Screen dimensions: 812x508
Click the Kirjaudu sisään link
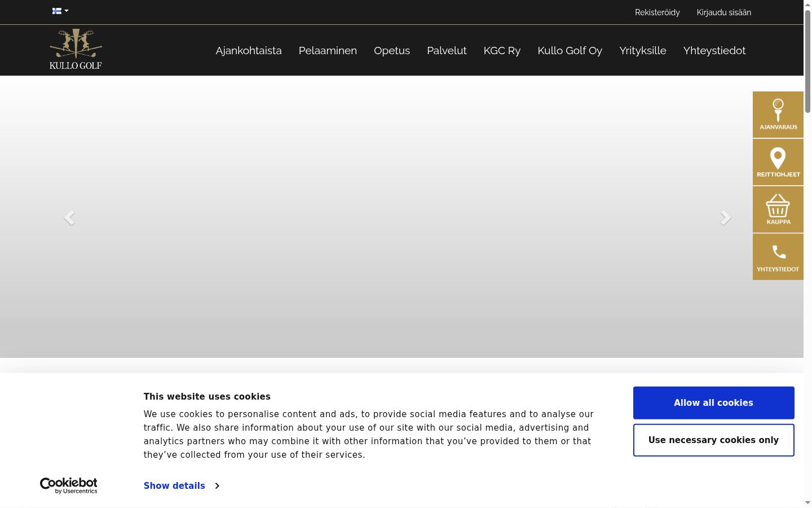pos(724,12)
